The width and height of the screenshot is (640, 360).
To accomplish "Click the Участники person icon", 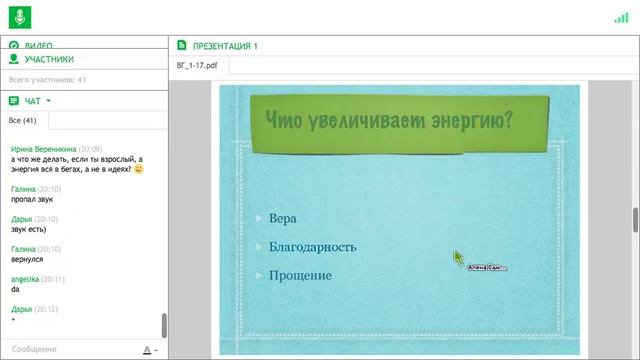I will click(14, 59).
